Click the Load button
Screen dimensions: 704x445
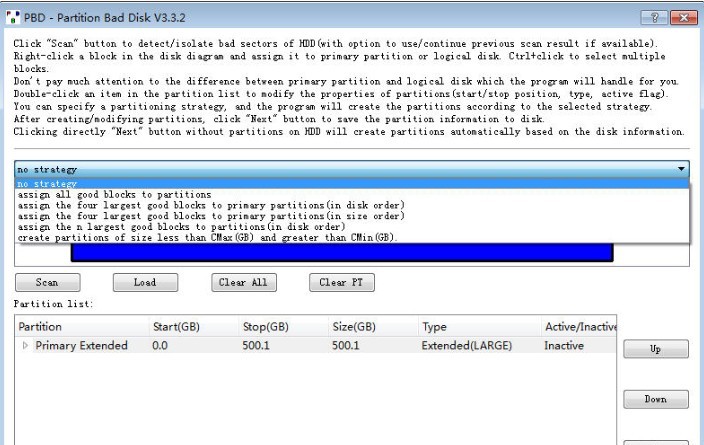click(145, 282)
